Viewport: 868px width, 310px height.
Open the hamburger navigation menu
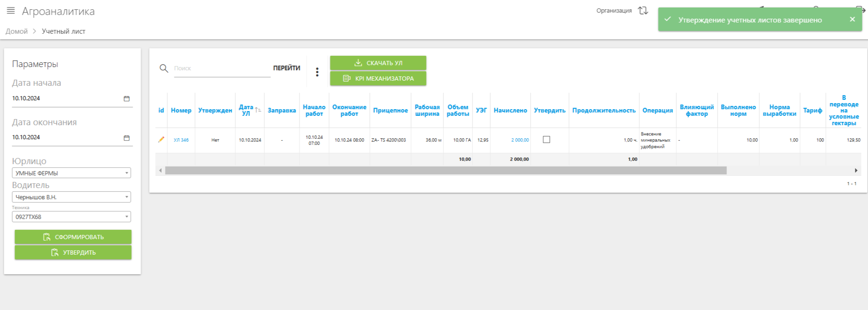[11, 11]
